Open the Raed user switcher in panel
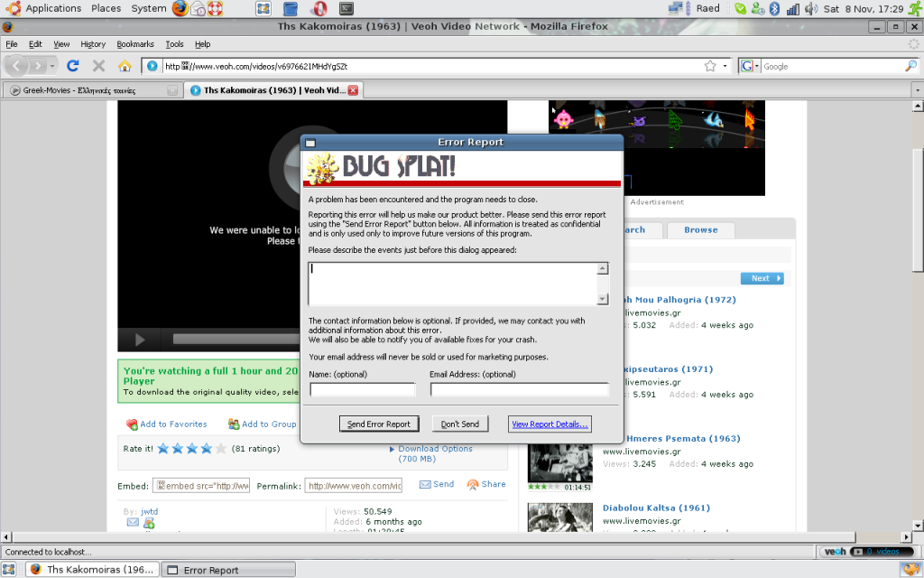This screenshot has width=924, height=578. (707, 8)
